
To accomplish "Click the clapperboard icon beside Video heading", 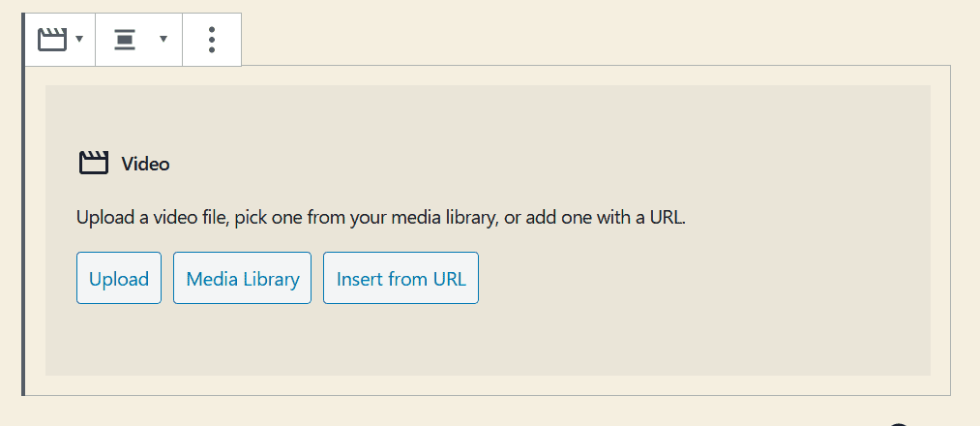I will (94, 164).
